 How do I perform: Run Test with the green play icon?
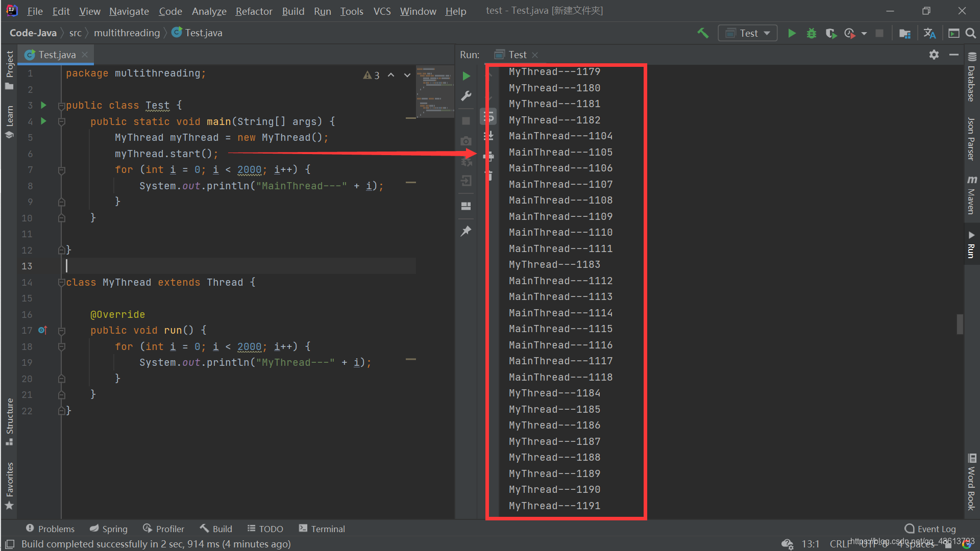pyautogui.click(x=792, y=33)
